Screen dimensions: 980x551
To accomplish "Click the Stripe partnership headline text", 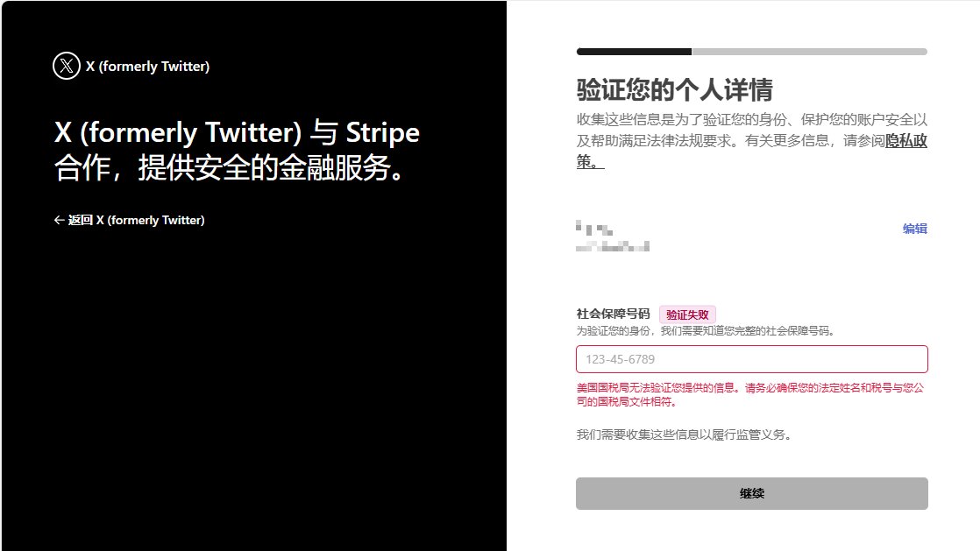I will 237,150.
